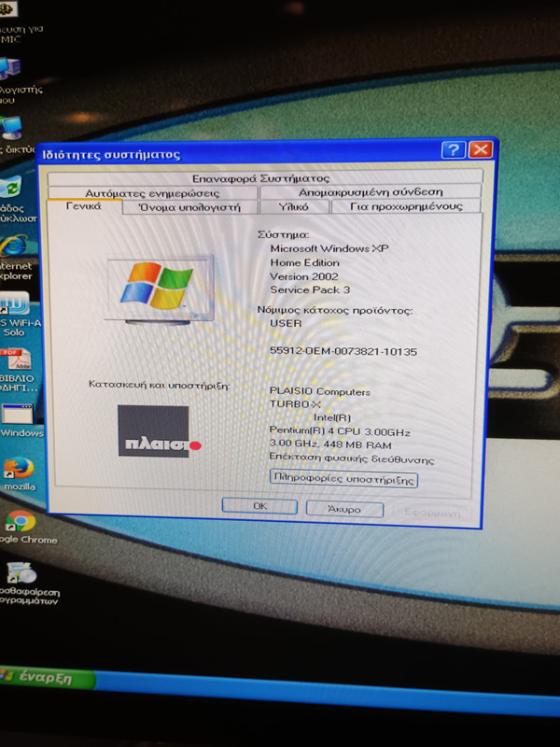Viewport: 560px width, 747px height.
Task: Open the network places desktop icon
Action: (13, 135)
